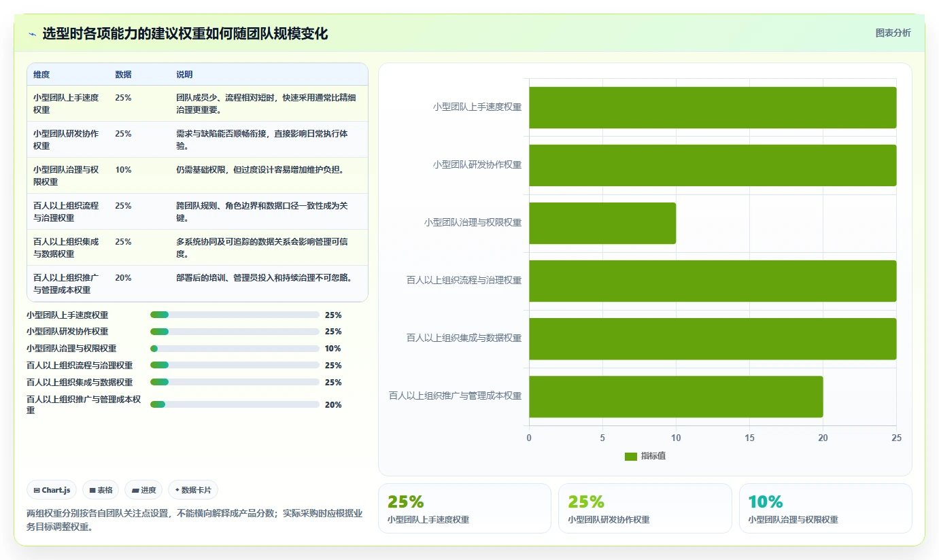939x560 pixels.
Task: Select the 百人以上组织推广与管理成本权重 table row name
Action: point(66,283)
